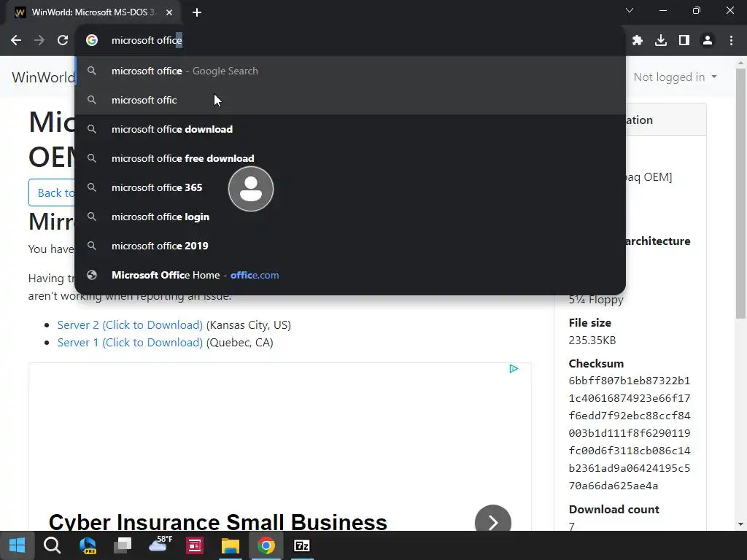Viewport: 747px width, 560px height.
Task: Close the WinWorld tab
Action: [169, 12]
